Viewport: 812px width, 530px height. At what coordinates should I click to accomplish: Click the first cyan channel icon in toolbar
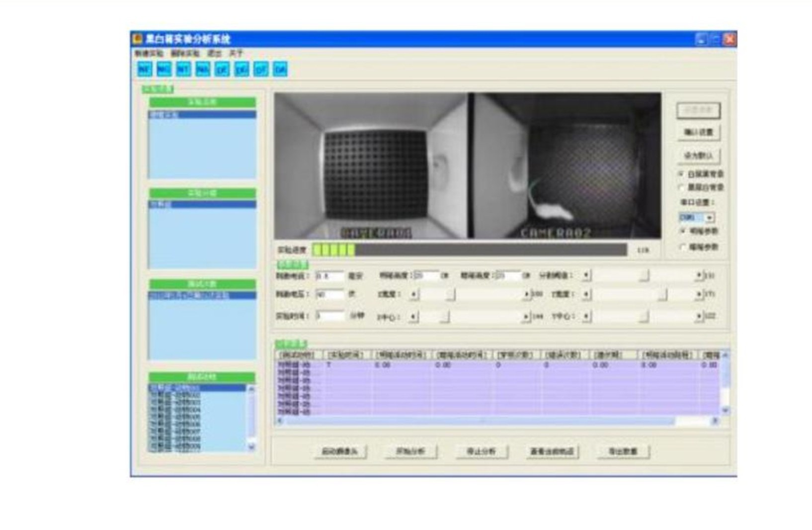pos(145,69)
